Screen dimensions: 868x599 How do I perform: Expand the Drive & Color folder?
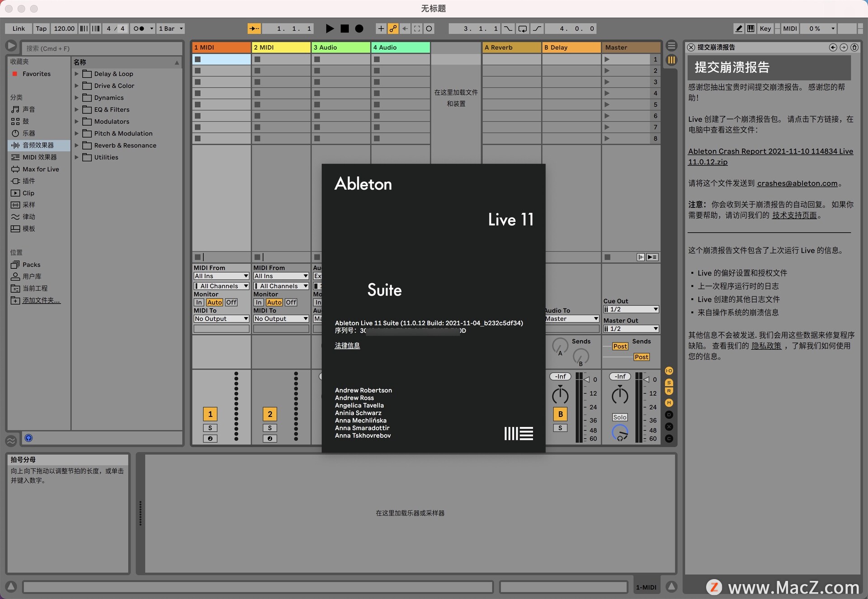(x=76, y=85)
